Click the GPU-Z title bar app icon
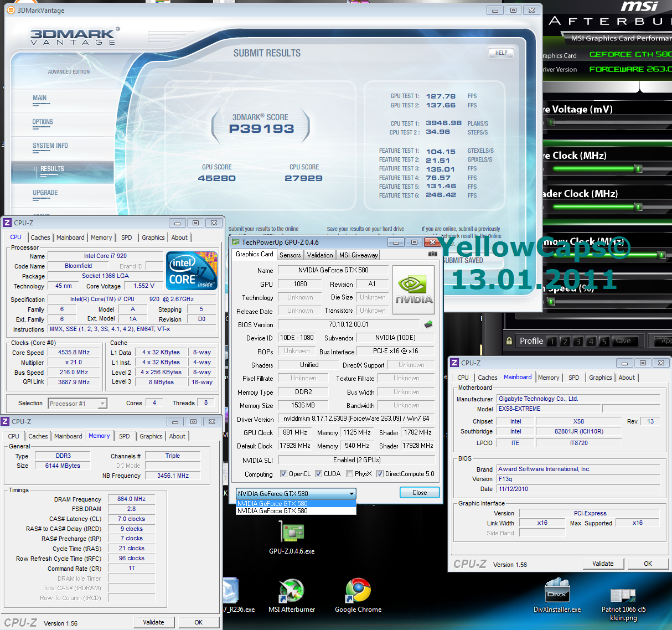672x630 pixels. pyautogui.click(x=236, y=242)
